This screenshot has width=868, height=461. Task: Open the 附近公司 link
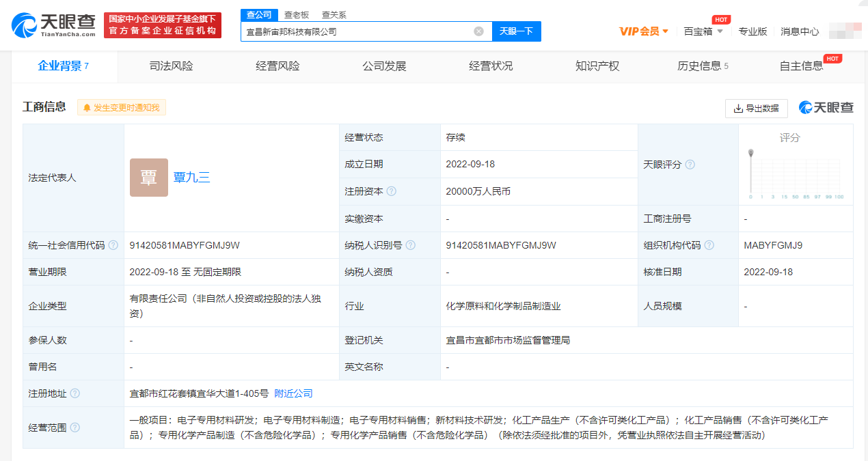(x=294, y=393)
